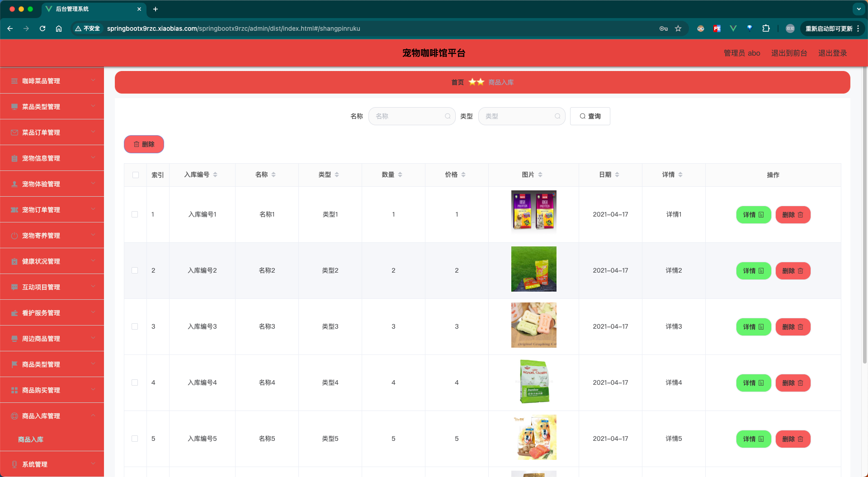868x477 pixels.
Task: Bookmark this page with the star icon
Action: [x=678, y=28]
